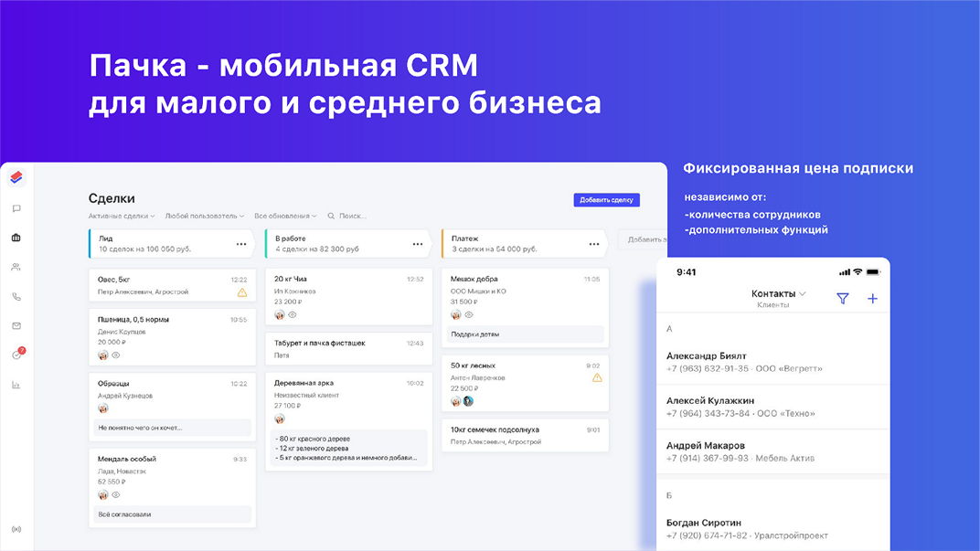
Task: Open the contacts people icon in sidebar
Action: [x=16, y=267]
